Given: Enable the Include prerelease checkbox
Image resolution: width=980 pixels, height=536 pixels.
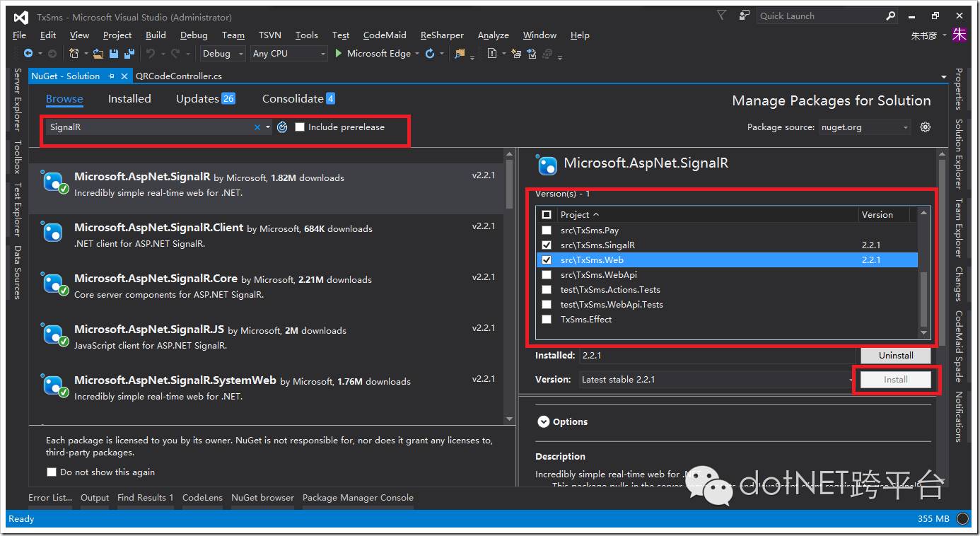Looking at the screenshot, I should (x=300, y=127).
